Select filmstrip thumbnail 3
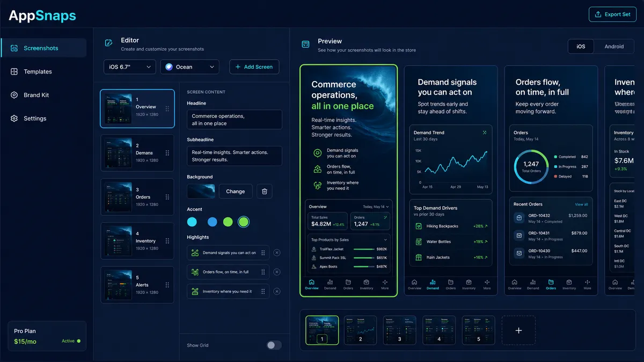 [x=399, y=330]
